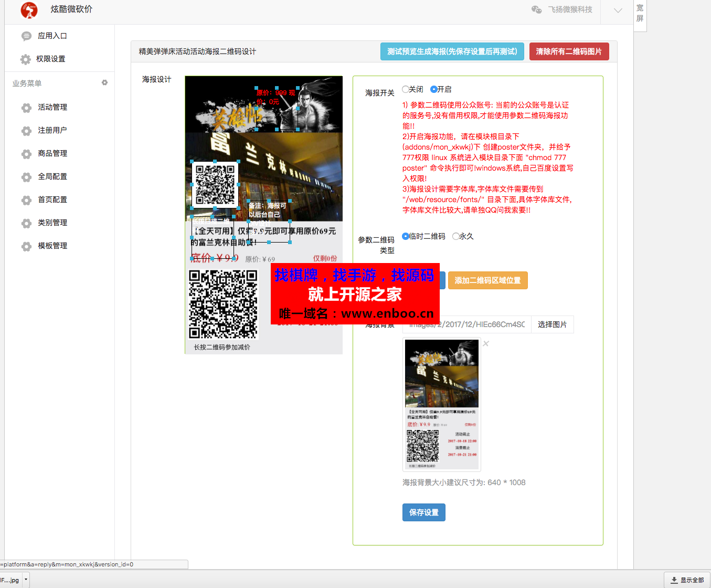Click 清除所有二维码图片 button
Viewport: 711px width, 588px height.
(x=569, y=51)
